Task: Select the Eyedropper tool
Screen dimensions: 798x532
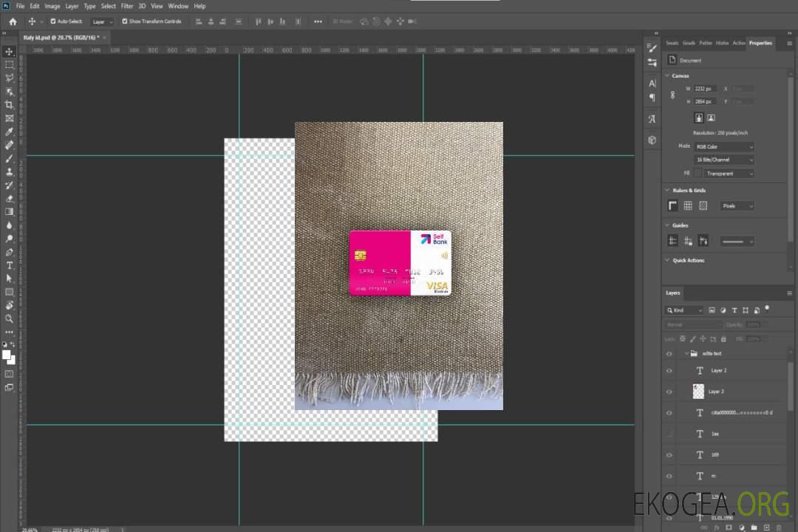Action: coord(10,132)
